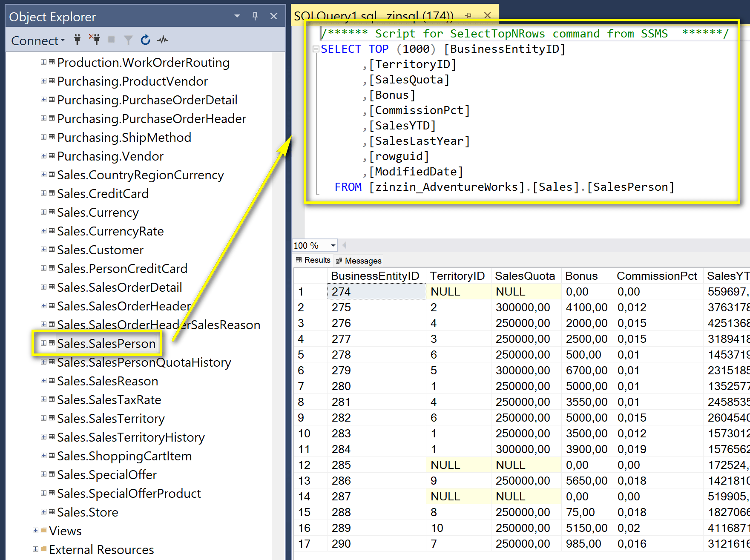The width and height of the screenshot is (750, 560).
Task: Select the Sales.SalesReason table
Action: [x=108, y=381]
